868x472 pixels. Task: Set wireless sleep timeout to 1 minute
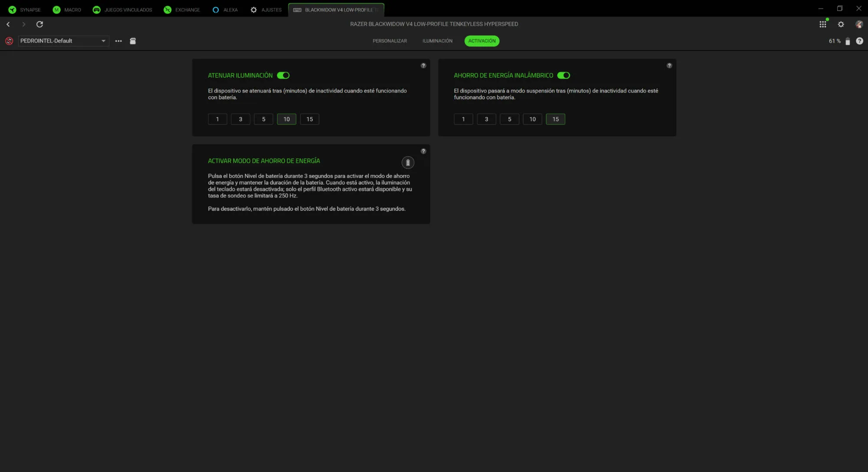click(x=463, y=119)
